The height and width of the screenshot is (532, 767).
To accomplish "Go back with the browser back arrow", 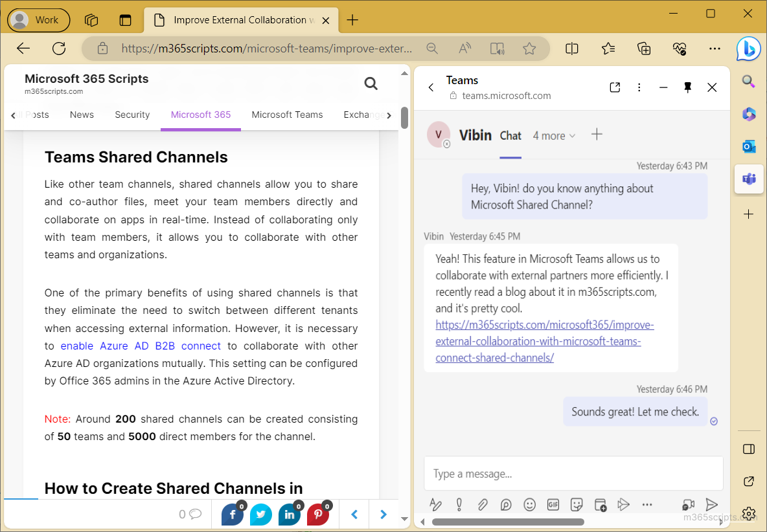I will coord(23,49).
